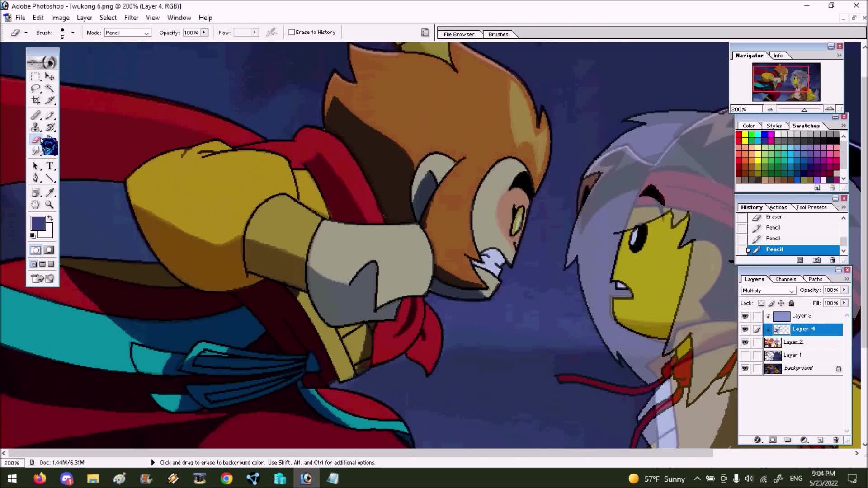Select the Hand tool

pyautogui.click(x=35, y=205)
